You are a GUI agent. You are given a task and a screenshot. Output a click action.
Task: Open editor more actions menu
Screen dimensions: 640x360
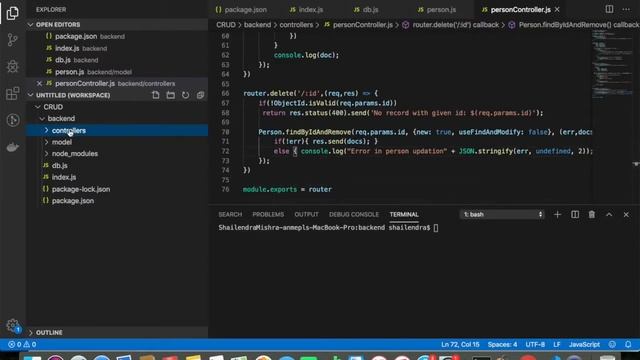click(x=626, y=9)
